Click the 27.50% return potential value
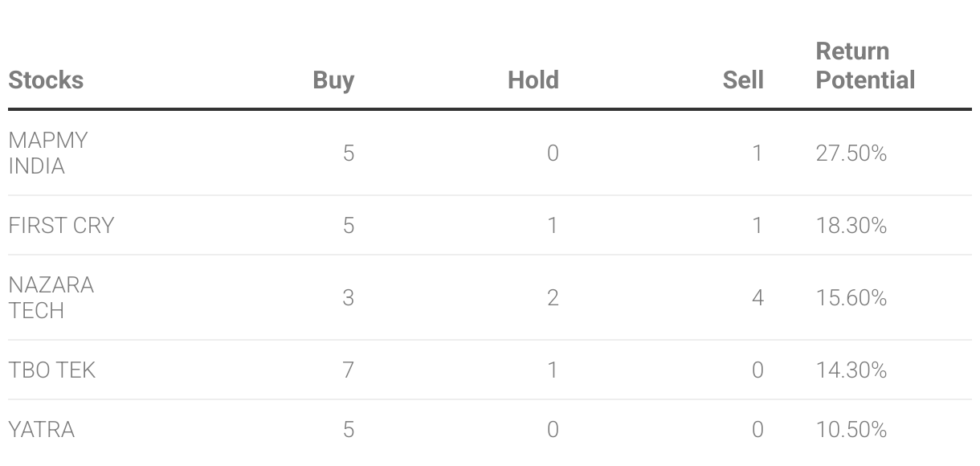Screen dimensions: 980x466 851,153
